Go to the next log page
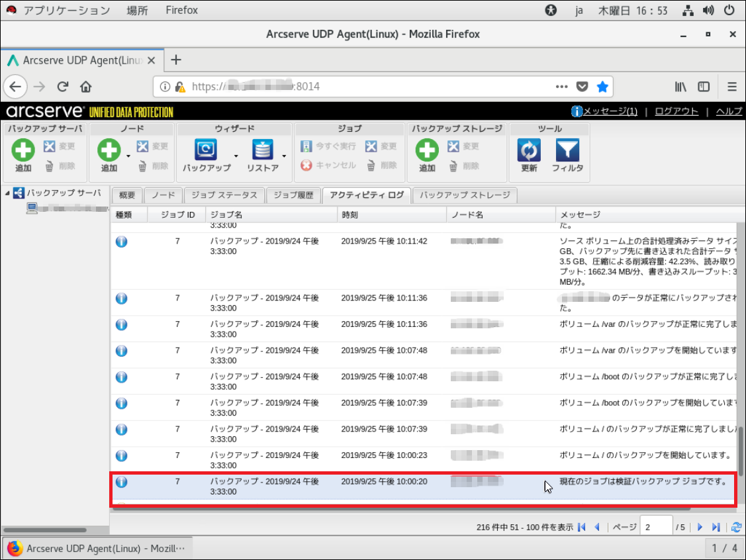This screenshot has width=746, height=560. tap(700, 527)
